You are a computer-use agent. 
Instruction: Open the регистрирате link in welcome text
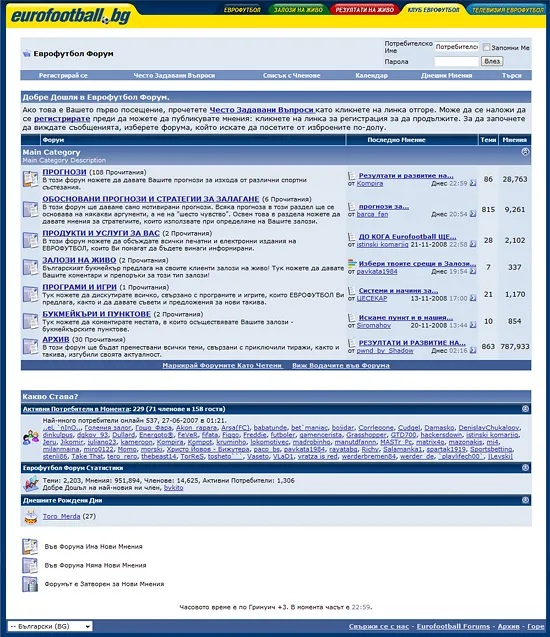62,119
